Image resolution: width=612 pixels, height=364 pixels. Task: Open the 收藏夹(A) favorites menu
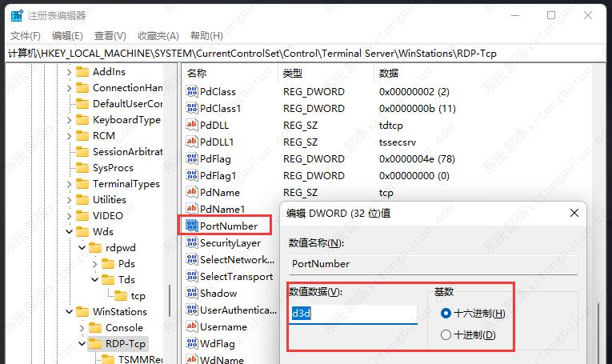tap(158, 36)
